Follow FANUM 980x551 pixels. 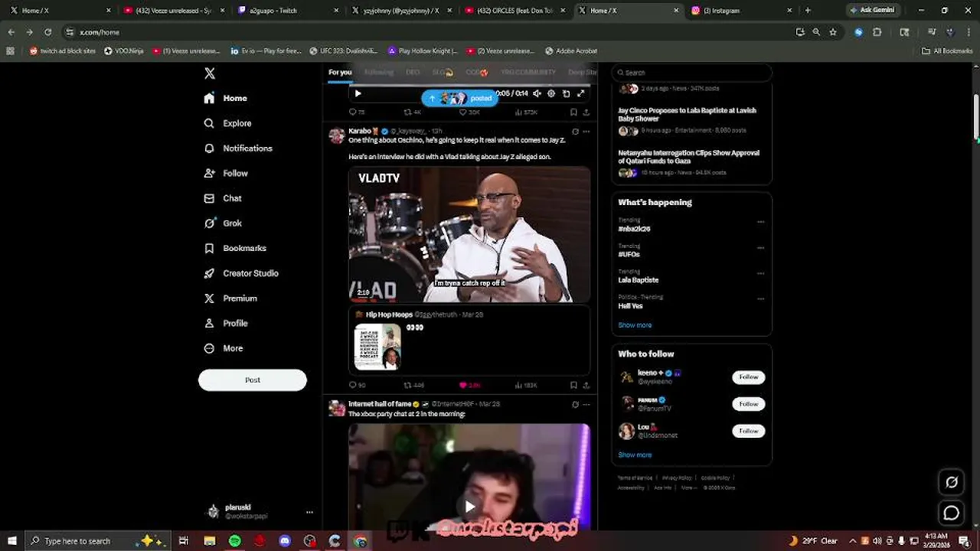pyautogui.click(x=749, y=404)
